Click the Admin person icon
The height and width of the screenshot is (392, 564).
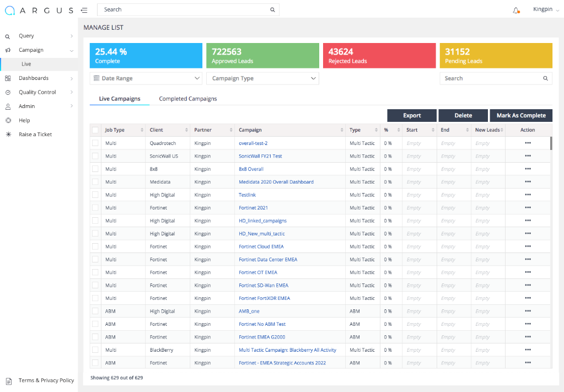(8, 106)
